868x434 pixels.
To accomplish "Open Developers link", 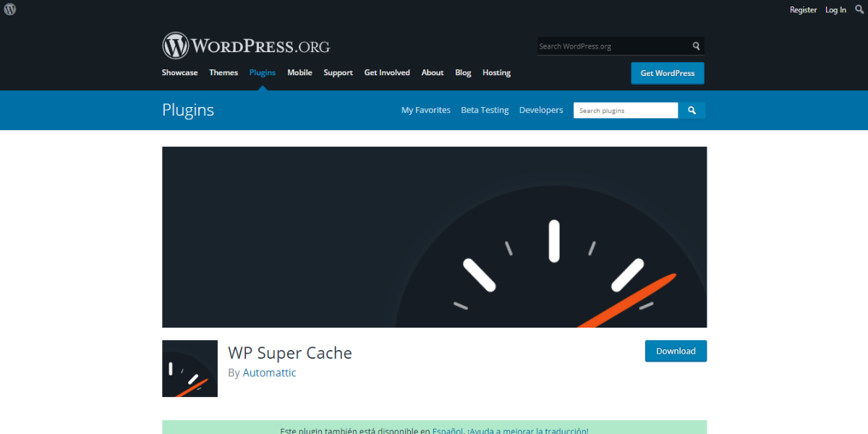I will [x=541, y=110].
